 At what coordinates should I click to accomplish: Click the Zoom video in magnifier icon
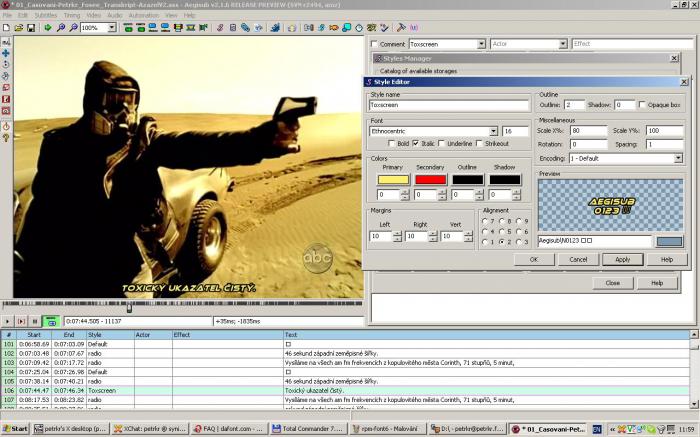61,28
